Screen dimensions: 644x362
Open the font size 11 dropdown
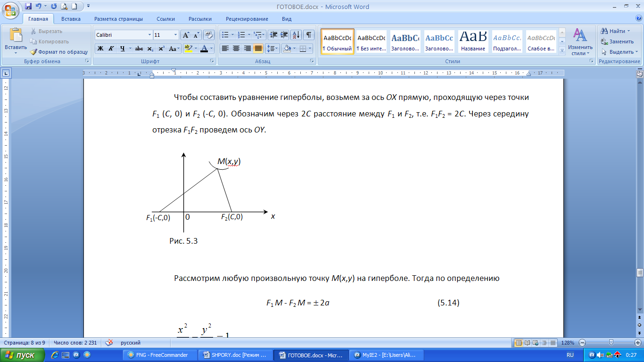point(176,35)
